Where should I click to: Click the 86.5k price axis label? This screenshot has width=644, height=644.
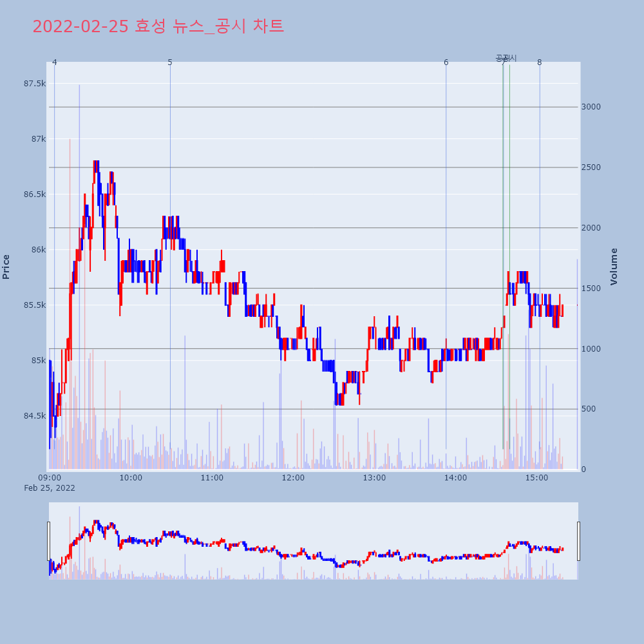point(35,194)
